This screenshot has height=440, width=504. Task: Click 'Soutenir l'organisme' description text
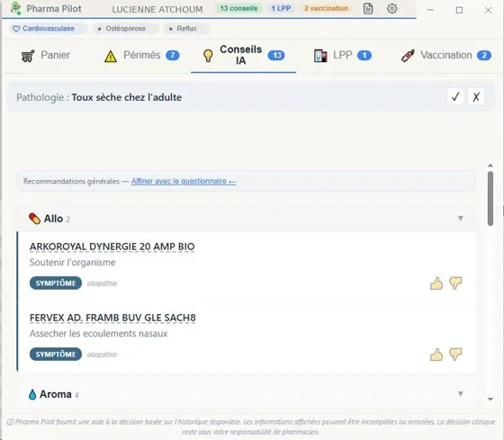[72, 263]
